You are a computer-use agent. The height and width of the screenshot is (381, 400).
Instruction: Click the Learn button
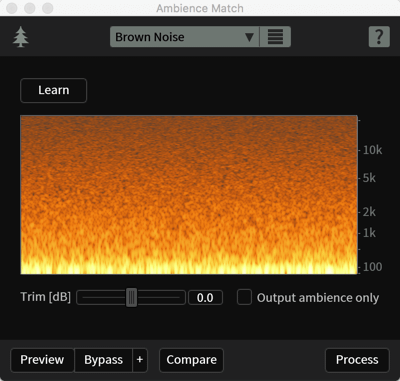coord(54,90)
